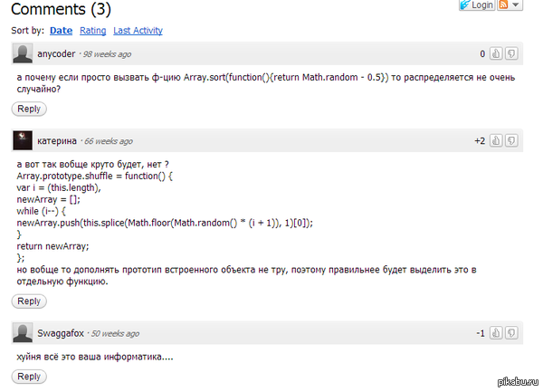Thumbs up anycoder's comment

(497, 53)
